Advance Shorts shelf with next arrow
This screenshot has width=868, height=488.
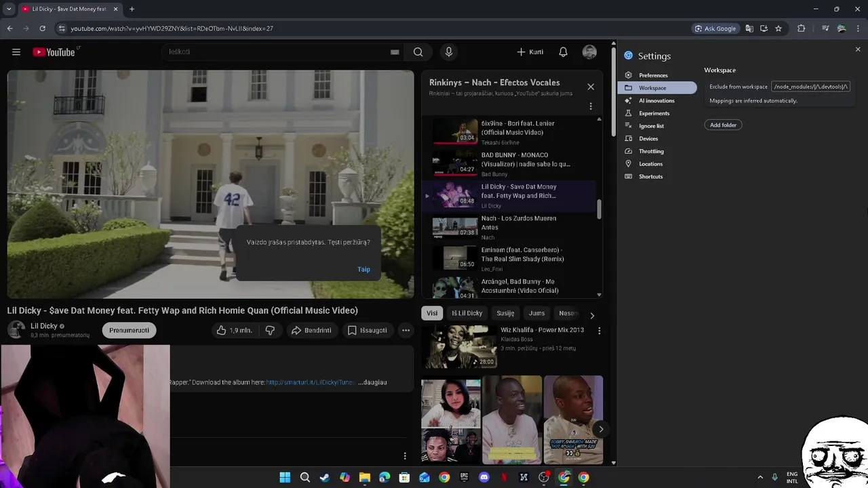601,429
